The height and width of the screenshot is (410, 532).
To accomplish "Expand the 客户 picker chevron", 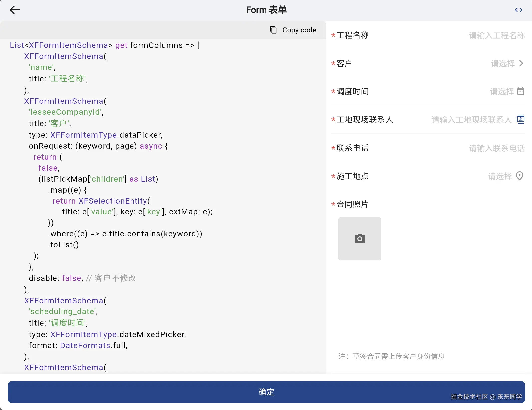I will [x=521, y=63].
